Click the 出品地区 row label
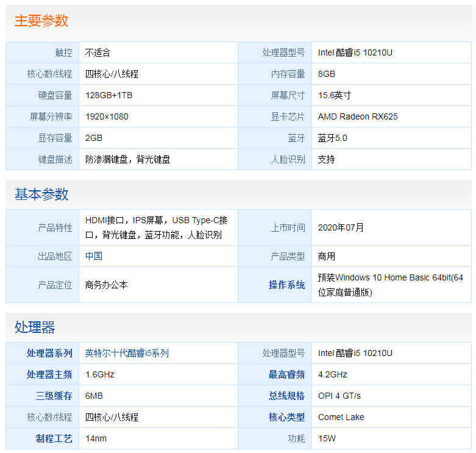476x453 pixels. [x=55, y=256]
